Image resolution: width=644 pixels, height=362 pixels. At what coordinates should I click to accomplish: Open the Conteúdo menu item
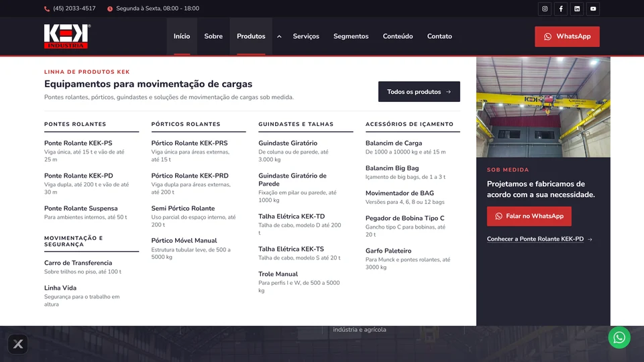[398, 36]
